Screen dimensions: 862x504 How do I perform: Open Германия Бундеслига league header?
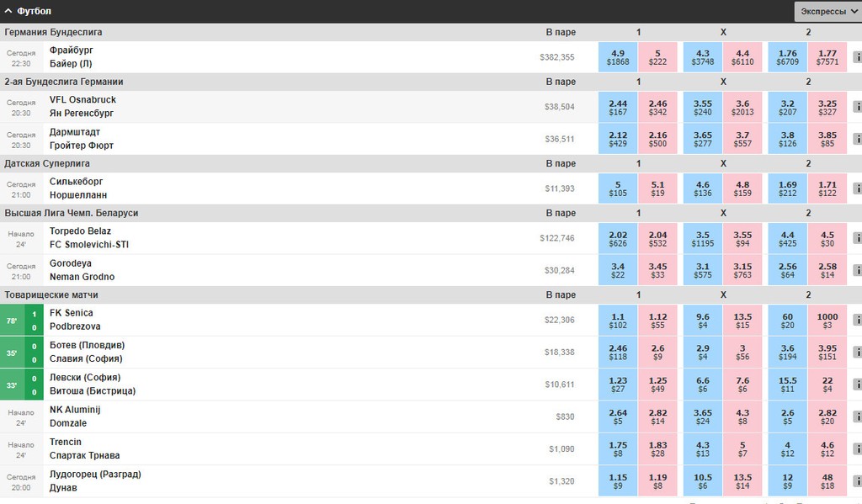point(53,33)
